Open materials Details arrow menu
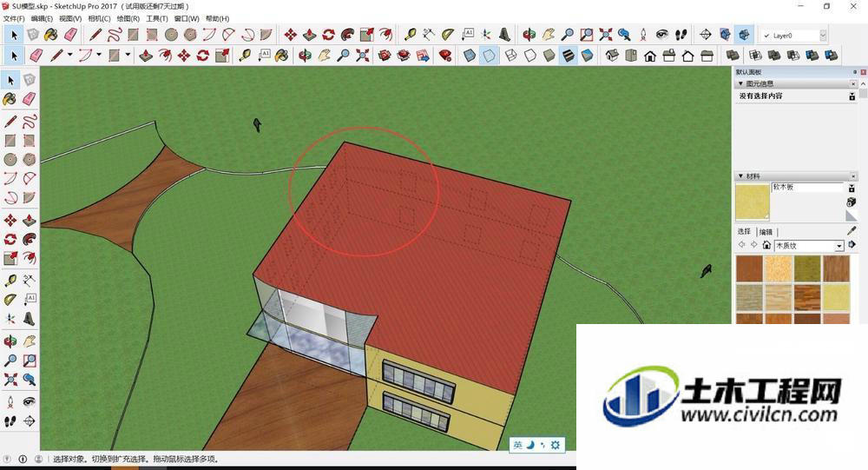This screenshot has width=868, height=470. (852, 244)
